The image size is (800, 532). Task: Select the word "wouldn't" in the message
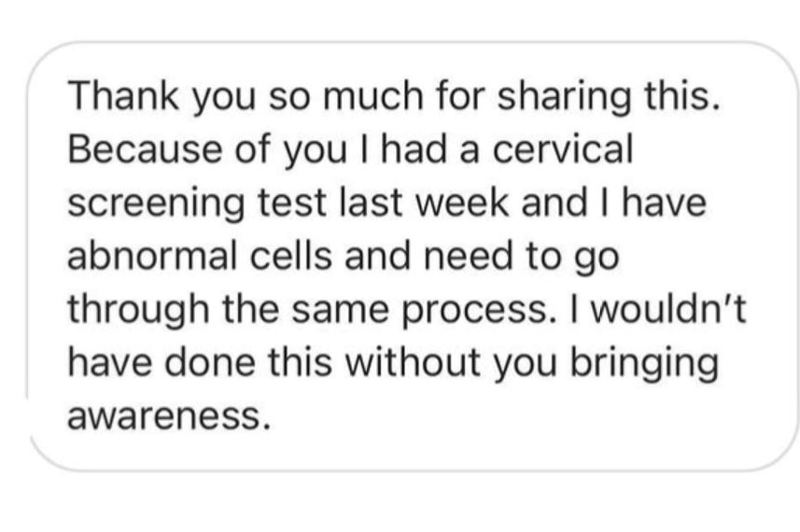[668, 308]
